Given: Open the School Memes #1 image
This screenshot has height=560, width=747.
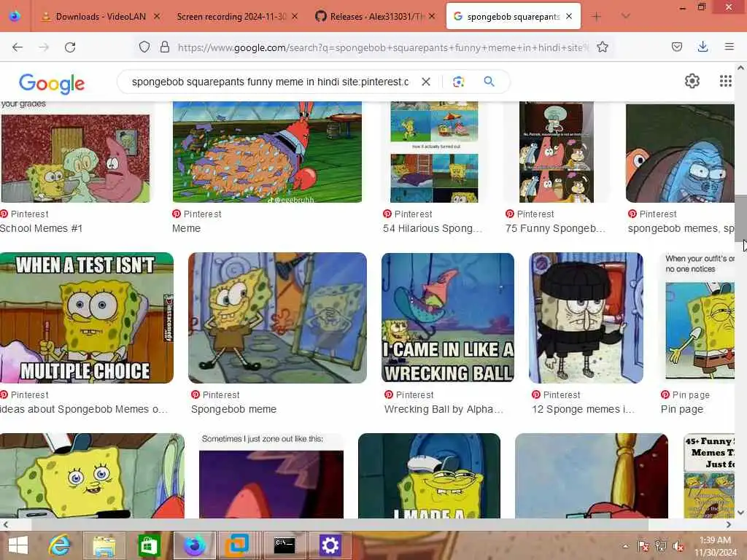Looking at the screenshot, I should [75, 157].
